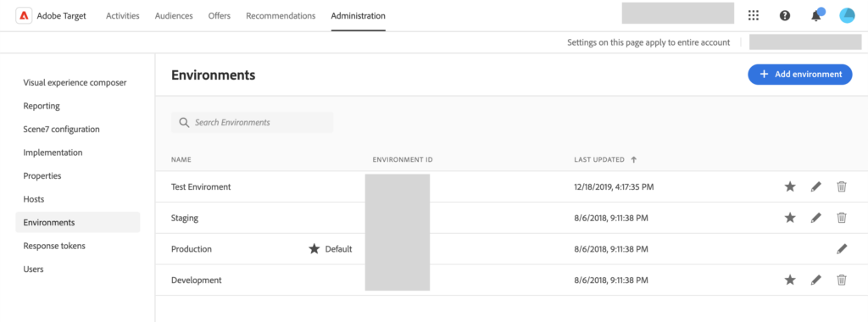868x322 pixels.
Task: Focus the Search Environments field
Action: tap(253, 123)
